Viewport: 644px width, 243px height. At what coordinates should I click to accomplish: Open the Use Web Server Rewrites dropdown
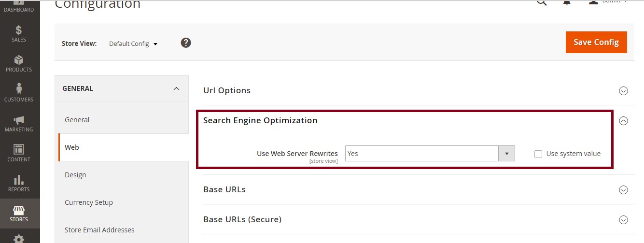click(x=430, y=154)
